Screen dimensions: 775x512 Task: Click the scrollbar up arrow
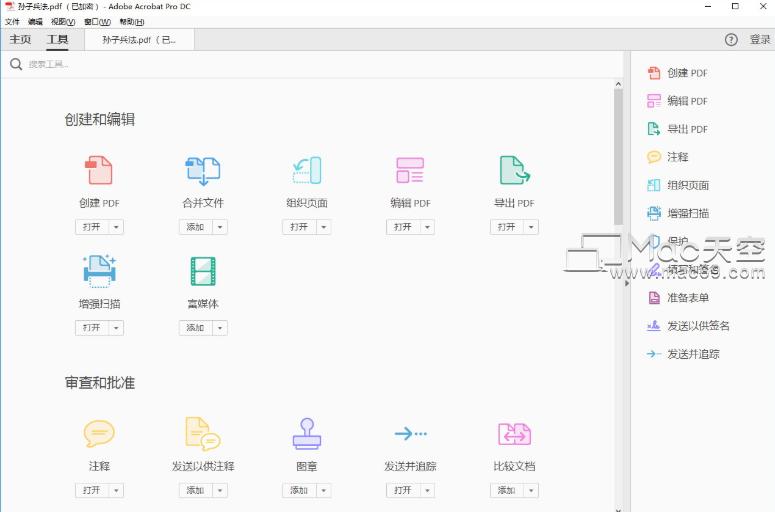pos(618,85)
